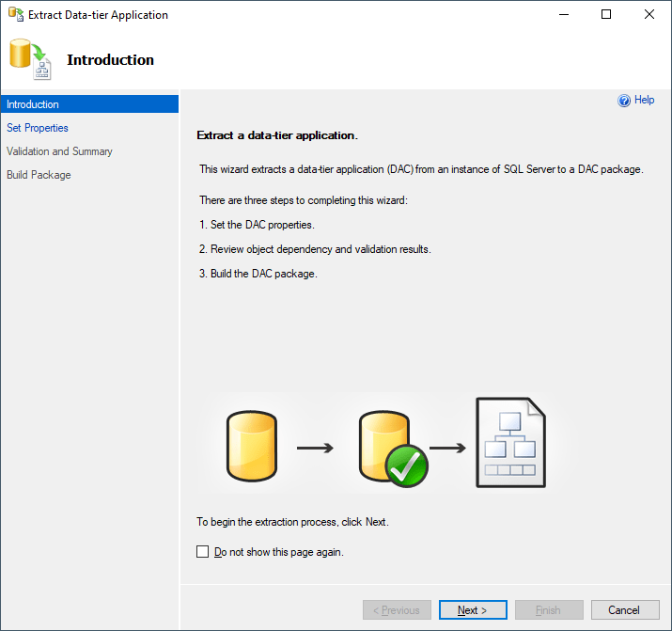Open the Help link text
672x631 pixels.
click(645, 100)
